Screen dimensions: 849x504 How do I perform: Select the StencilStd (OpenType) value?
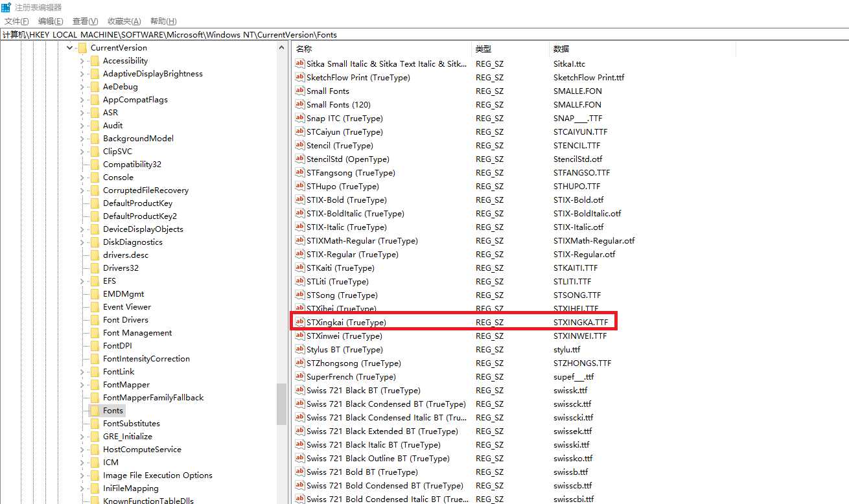tap(348, 159)
